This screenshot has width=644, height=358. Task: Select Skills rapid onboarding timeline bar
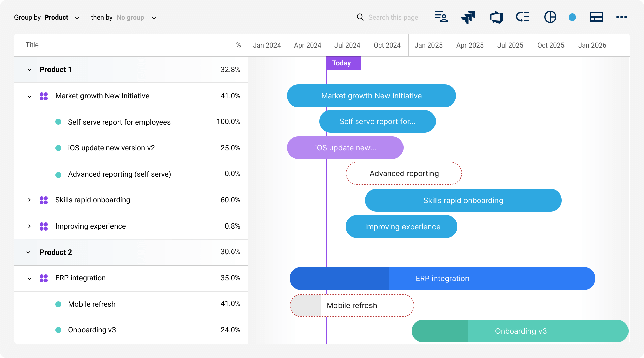(463, 200)
